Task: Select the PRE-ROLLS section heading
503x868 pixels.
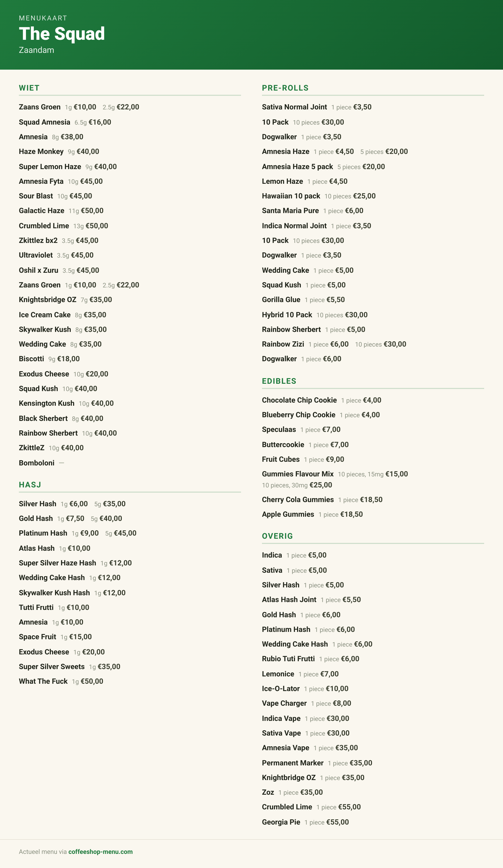Action: coord(285,88)
